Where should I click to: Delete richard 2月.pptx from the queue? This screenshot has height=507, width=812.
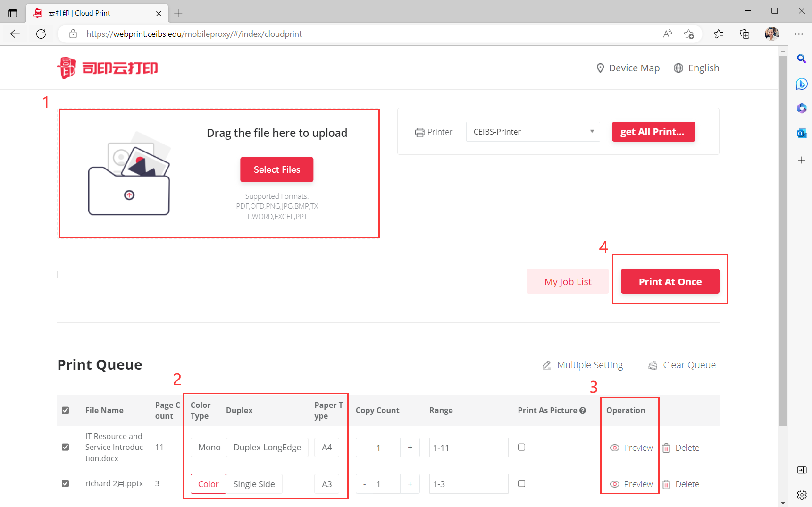tap(680, 484)
